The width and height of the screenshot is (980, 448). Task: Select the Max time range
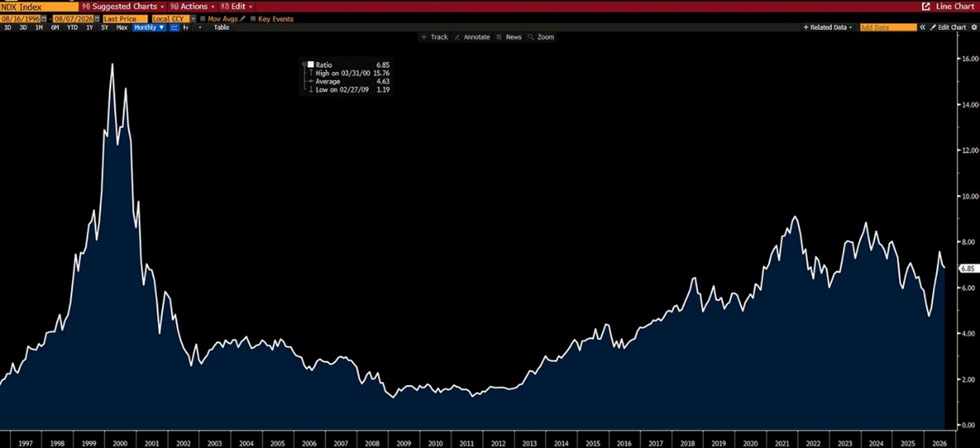pyautogui.click(x=122, y=28)
